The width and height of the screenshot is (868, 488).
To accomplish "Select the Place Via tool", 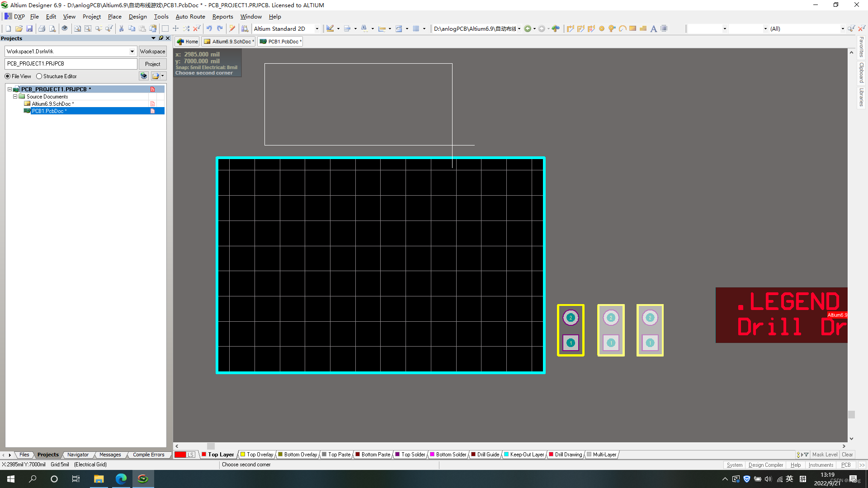I will point(612,28).
